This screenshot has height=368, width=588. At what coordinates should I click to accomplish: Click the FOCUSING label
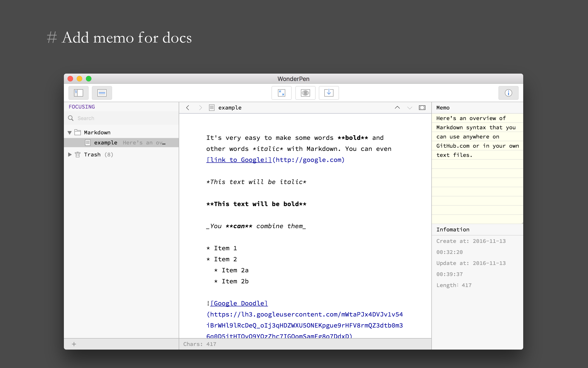coord(82,107)
